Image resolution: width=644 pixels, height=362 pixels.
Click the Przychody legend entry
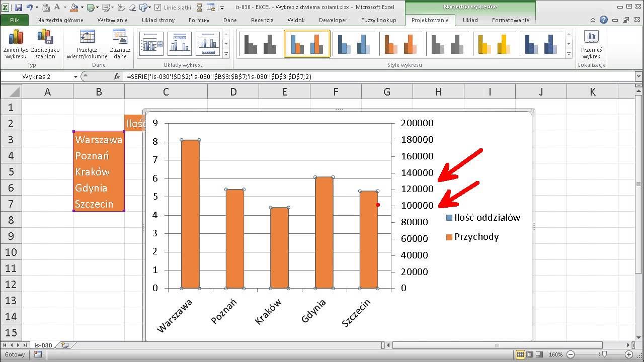click(472, 236)
